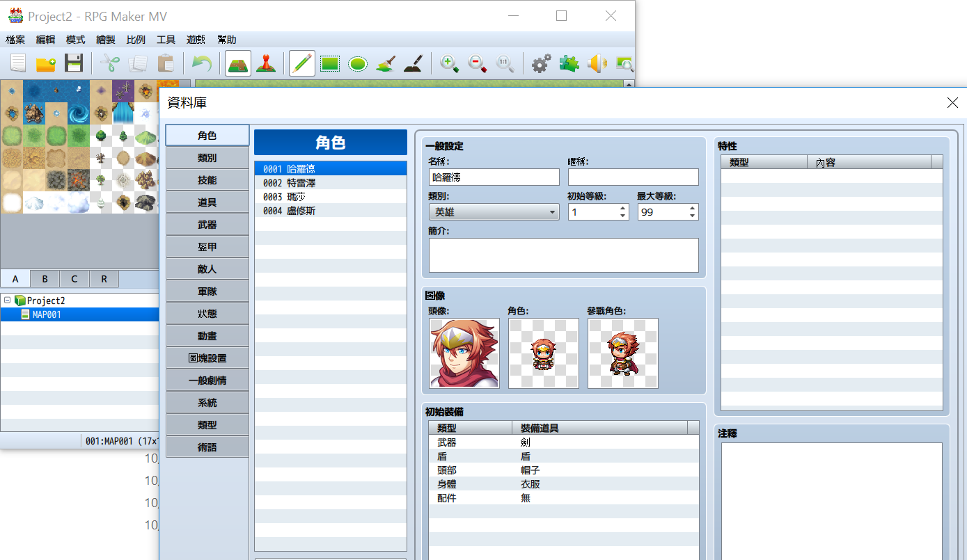The image size is (967, 560).
Task: Switch to Map editing mode icon
Action: [x=238, y=63]
